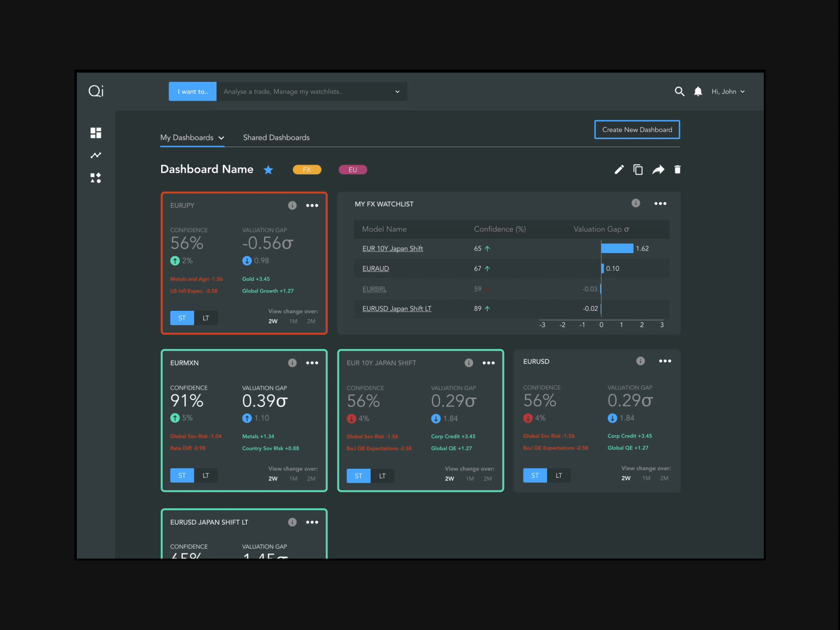Image resolution: width=840 pixels, height=630 pixels.
Task: Toggle the favorite star next to Dashboard Name
Action: (x=268, y=170)
